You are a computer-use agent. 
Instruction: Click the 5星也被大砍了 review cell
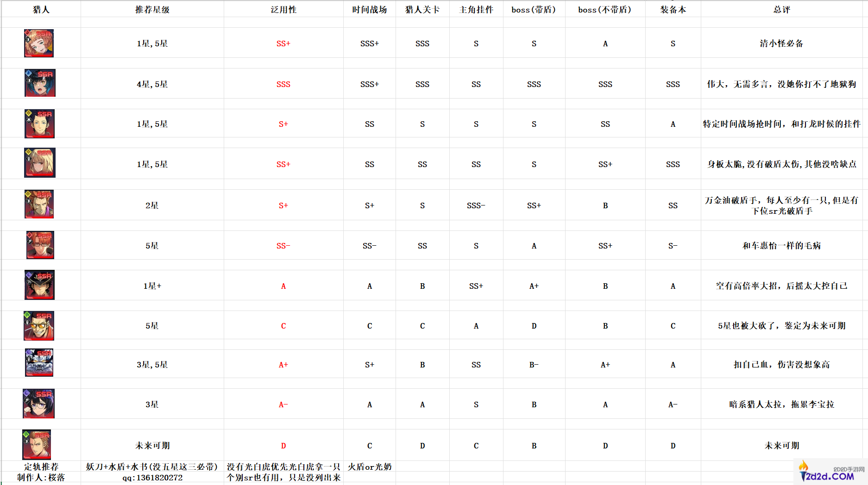tap(782, 325)
